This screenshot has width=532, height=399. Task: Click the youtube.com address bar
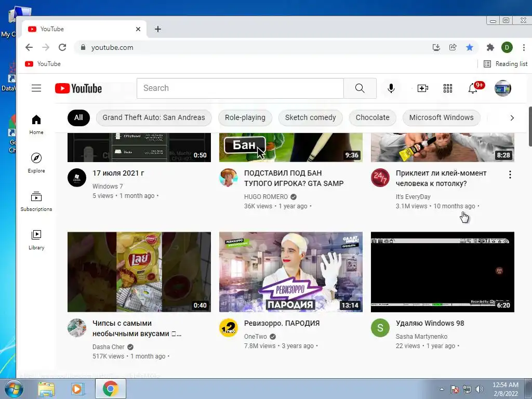251,47
